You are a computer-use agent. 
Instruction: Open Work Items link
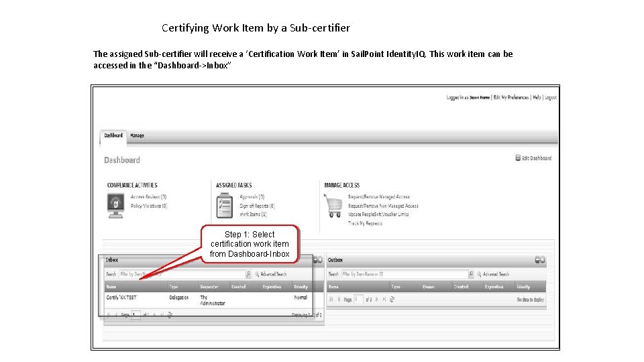click(x=253, y=215)
